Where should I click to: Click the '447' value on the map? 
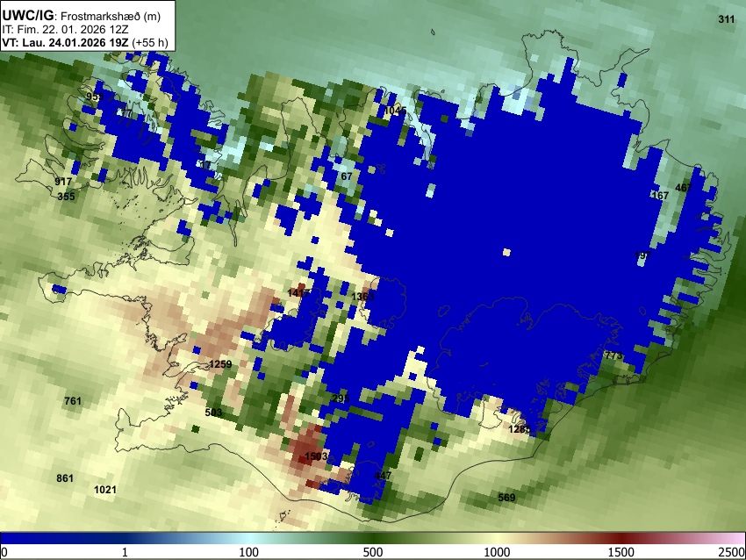coord(383,476)
